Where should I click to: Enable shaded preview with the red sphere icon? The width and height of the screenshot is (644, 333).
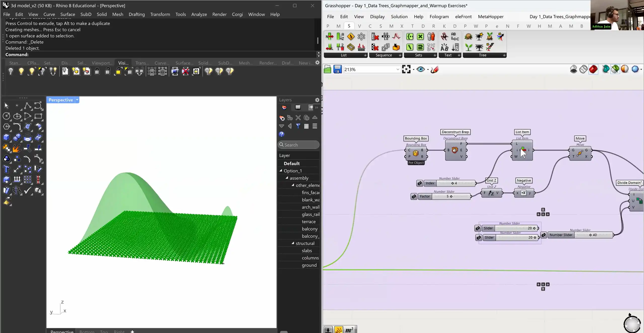[x=593, y=69]
